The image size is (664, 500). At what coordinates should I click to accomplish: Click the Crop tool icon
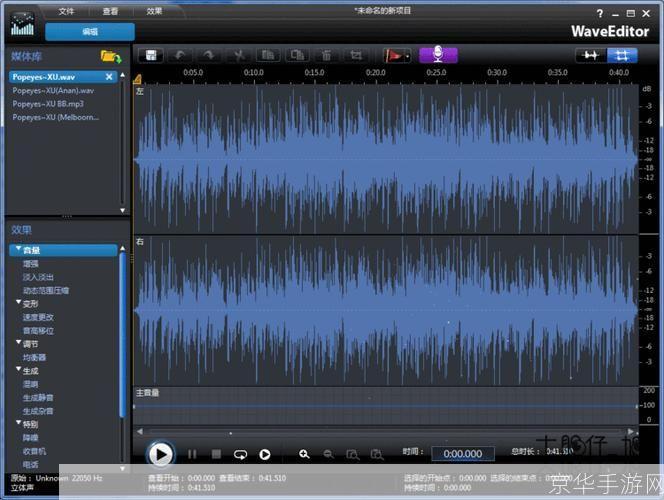355,55
